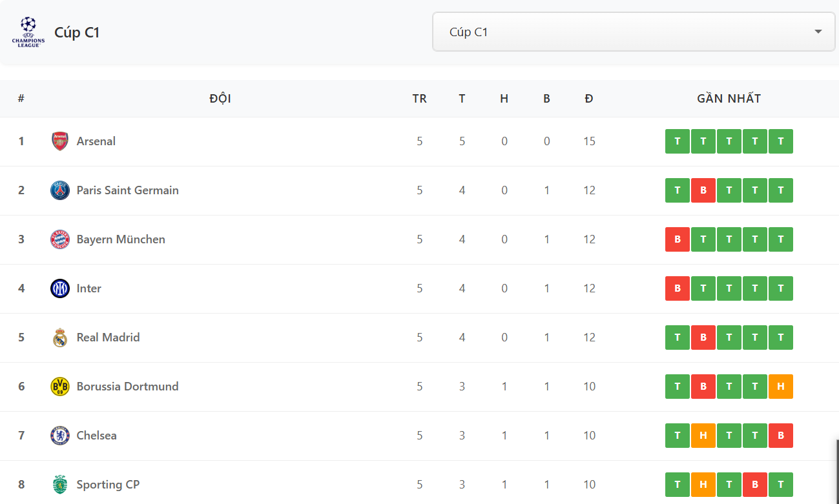Click the ĐỘI column header

click(x=220, y=99)
